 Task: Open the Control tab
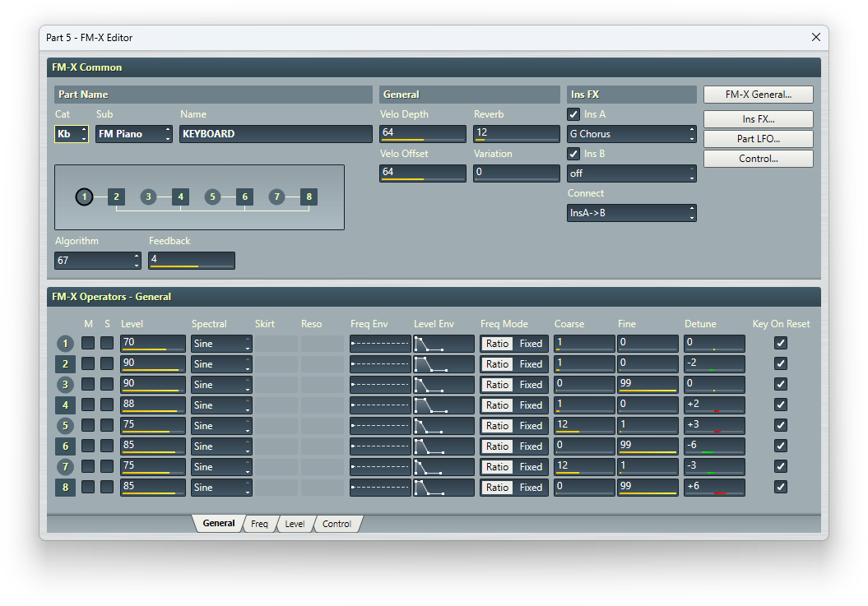point(337,524)
